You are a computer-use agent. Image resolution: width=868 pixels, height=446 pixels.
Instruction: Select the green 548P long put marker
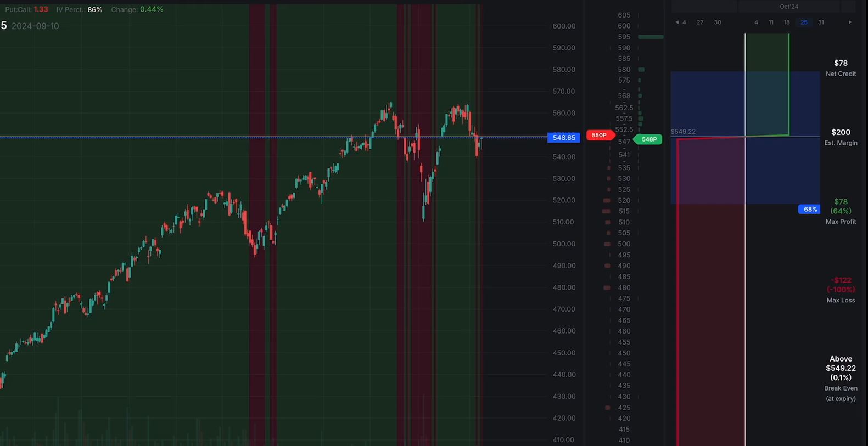pyautogui.click(x=648, y=139)
